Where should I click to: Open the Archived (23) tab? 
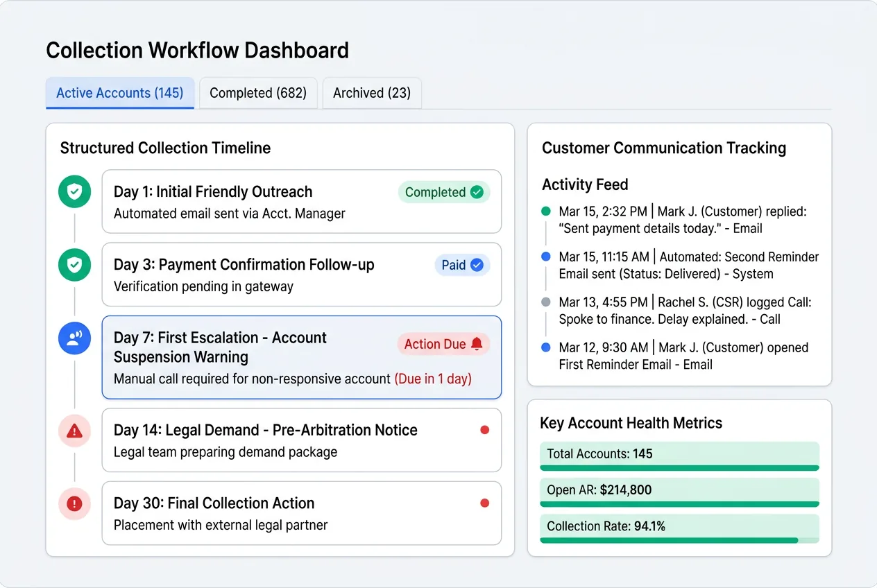pyautogui.click(x=372, y=93)
